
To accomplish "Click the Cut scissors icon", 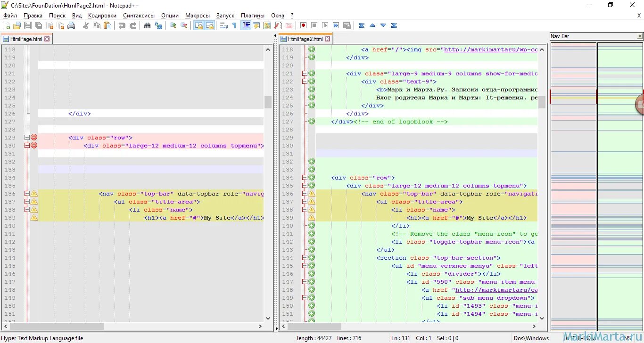I will point(86,25).
